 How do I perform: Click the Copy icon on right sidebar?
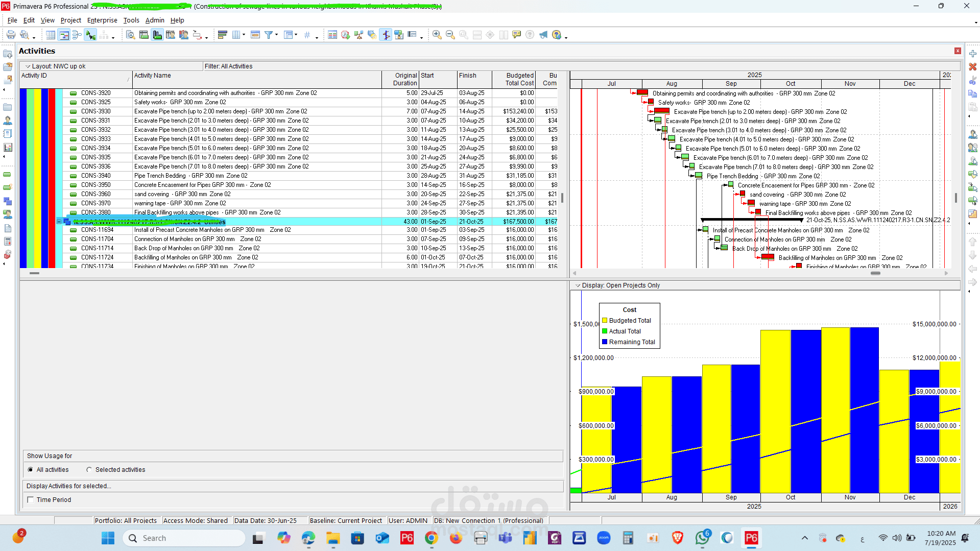973,94
